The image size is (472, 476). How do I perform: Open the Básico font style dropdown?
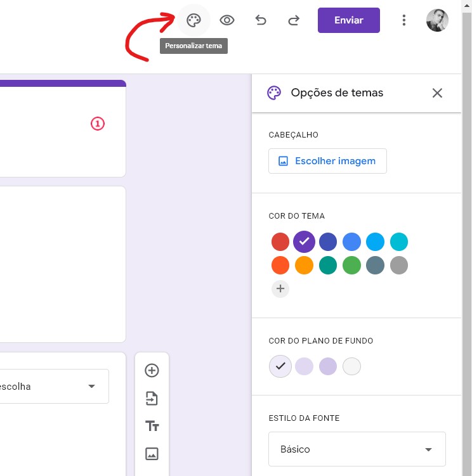click(357, 449)
